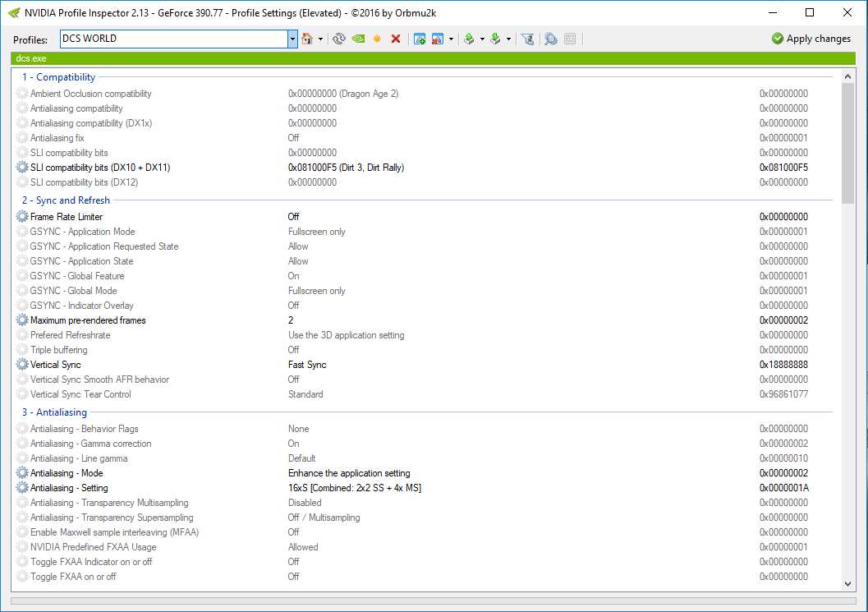Image resolution: width=868 pixels, height=612 pixels.
Task: Open dropdown next to remove application icon
Action: [451, 39]
